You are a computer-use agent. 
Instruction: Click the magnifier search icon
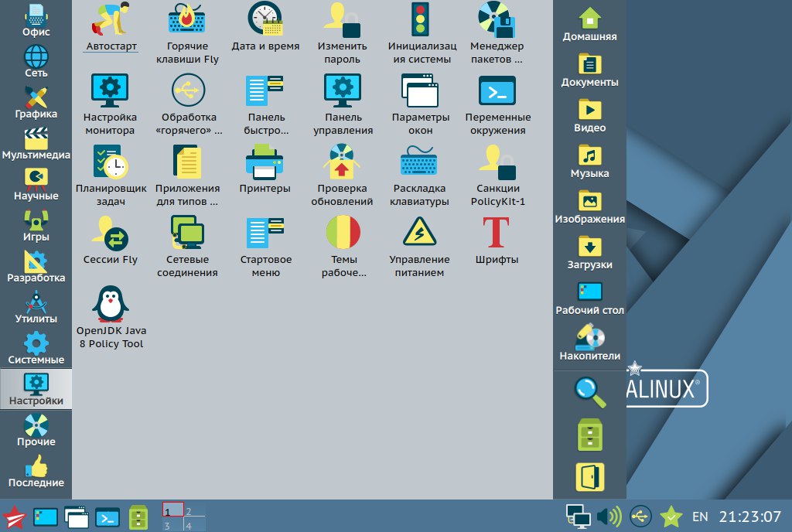pos(589,392)
